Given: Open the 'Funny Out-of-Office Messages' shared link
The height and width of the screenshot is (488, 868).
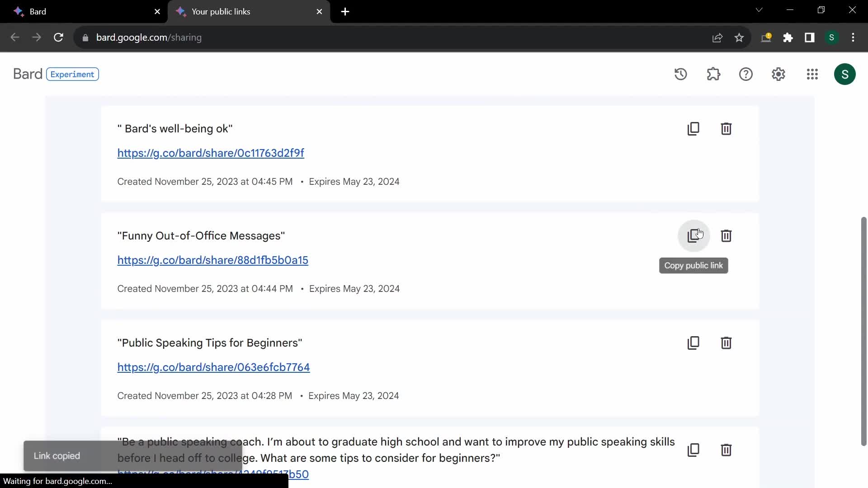Looking at the screenshot, I should point(212,260).
